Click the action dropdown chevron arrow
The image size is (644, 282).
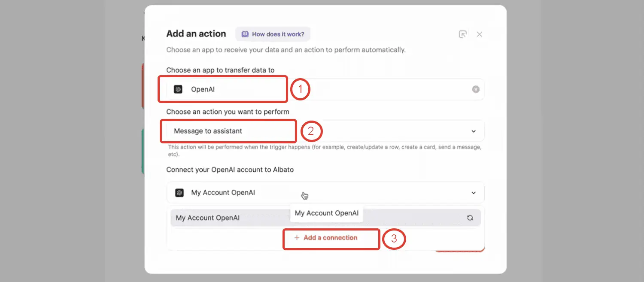click(x=474, y=131)
